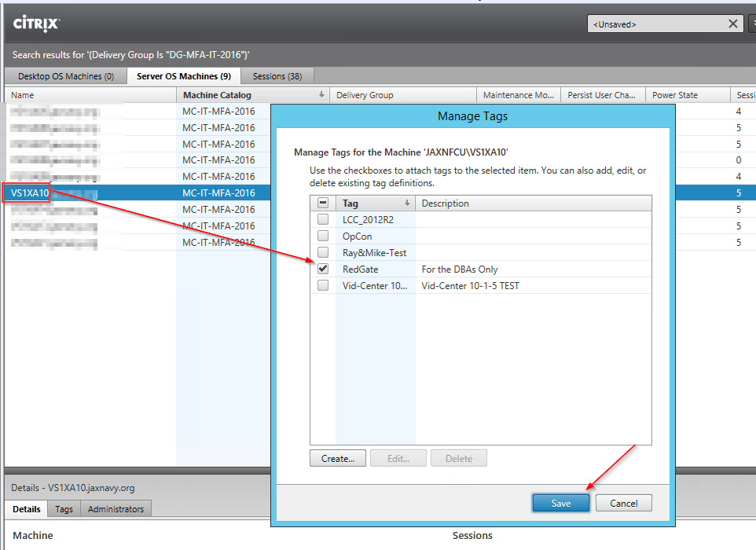Toggle the select-all tags header checkbox
This screenshot has height=550, width=756.
(x=323, y=203)
